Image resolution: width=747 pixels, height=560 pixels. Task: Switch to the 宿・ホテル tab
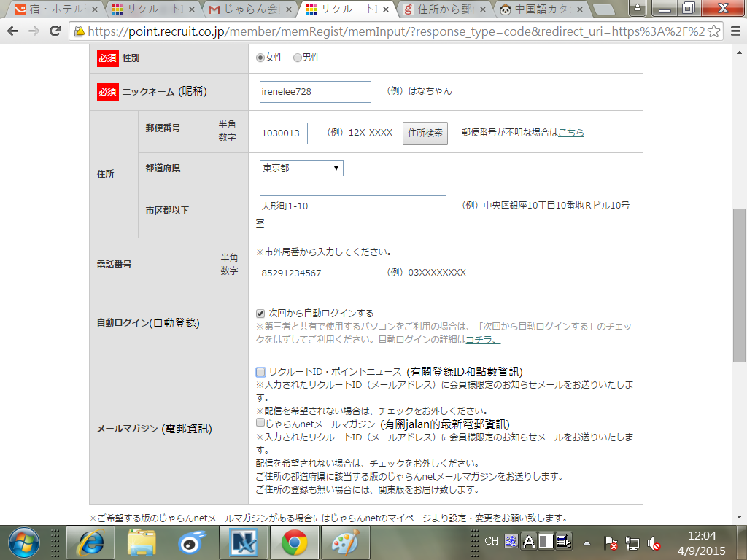[x=56, y=9]
